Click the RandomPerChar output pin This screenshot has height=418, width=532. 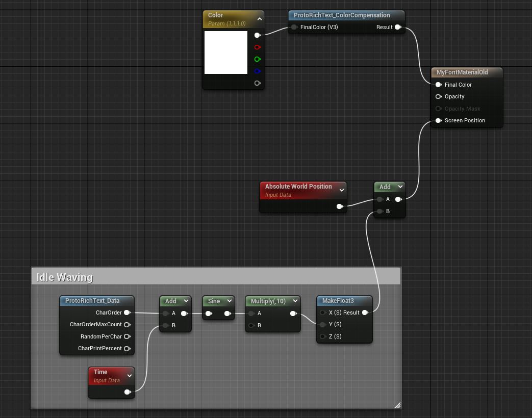tap(127, 336)
